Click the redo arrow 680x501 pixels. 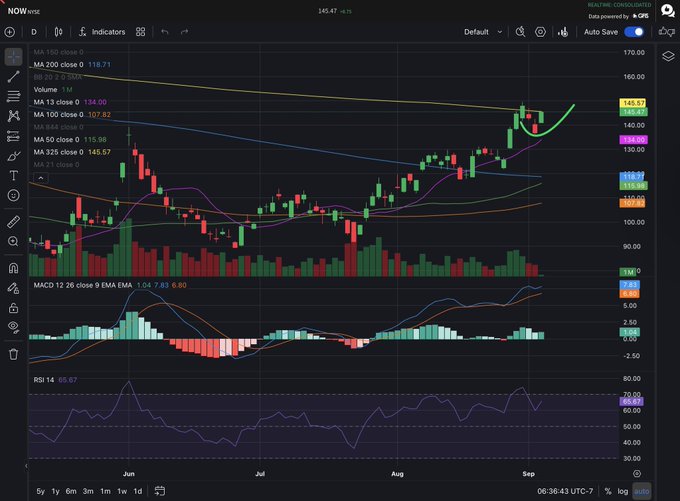184,32
